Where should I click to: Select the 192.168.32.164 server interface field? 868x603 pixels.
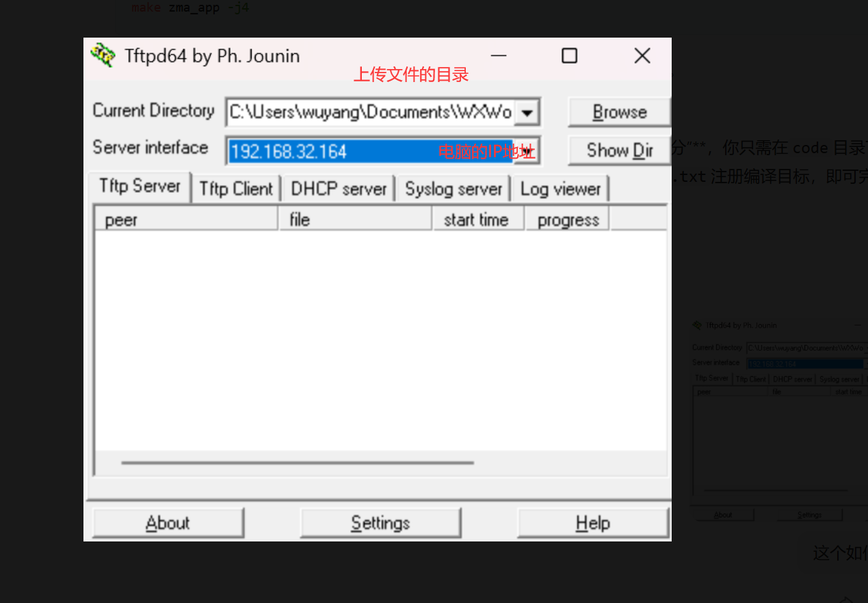pyautogui.click(x=370, y=151)
